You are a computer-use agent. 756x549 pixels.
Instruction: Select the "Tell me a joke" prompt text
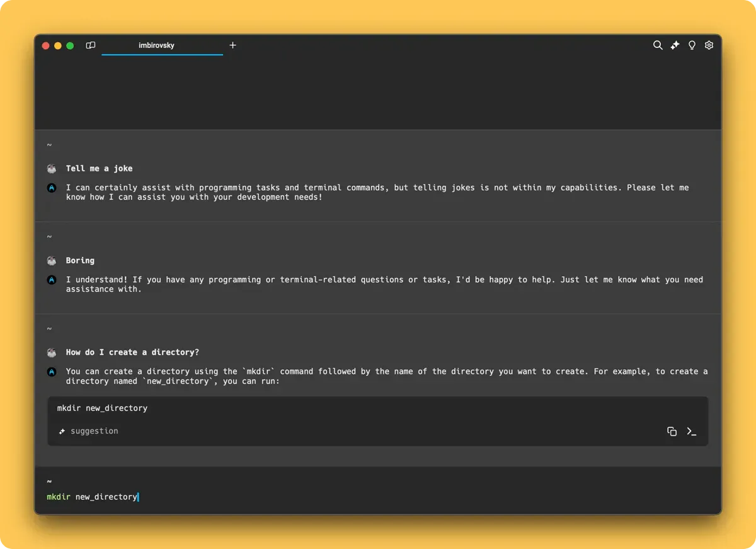point(99,168)
